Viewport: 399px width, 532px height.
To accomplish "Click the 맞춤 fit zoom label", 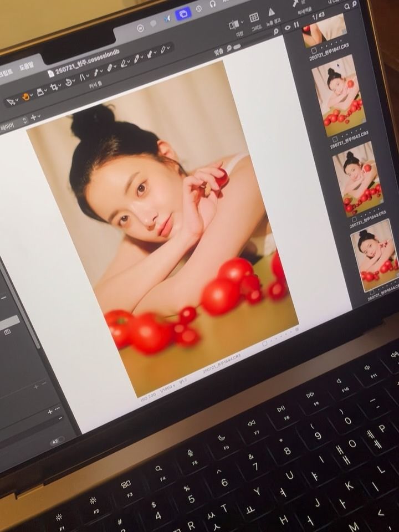I will point(219,52).
